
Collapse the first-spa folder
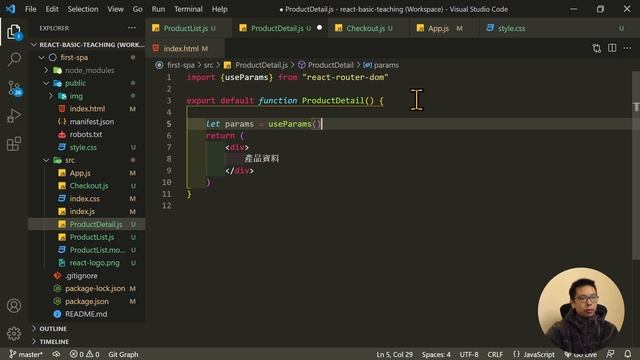87,58
